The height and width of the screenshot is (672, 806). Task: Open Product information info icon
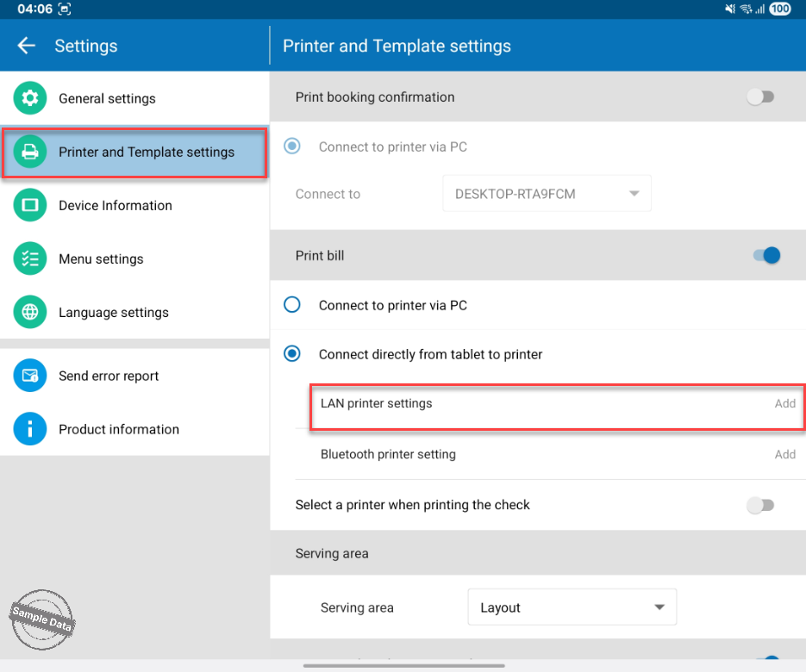[30, 429]
